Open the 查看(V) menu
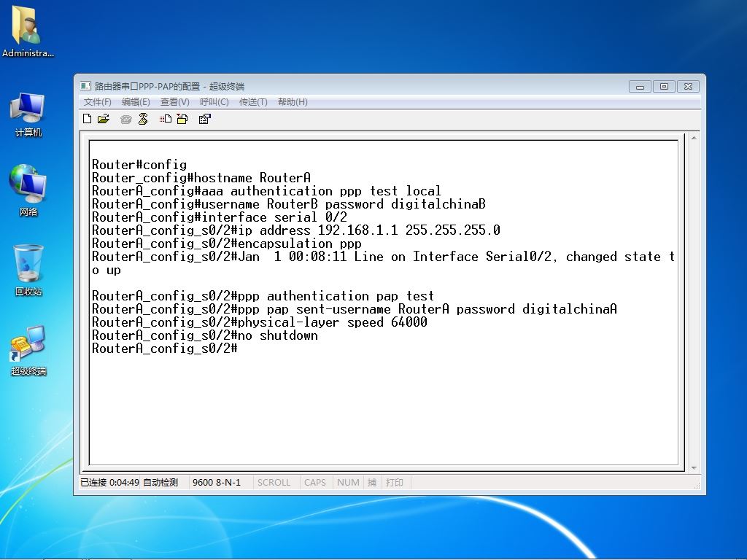The width and height of the screenshot is (747, 560). pos(175,102)
